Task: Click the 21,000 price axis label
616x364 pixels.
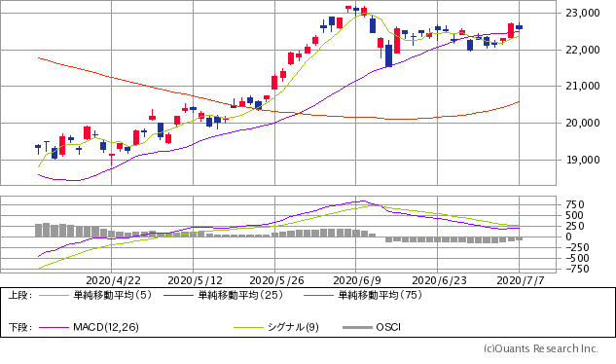Action: coord(583,86)
